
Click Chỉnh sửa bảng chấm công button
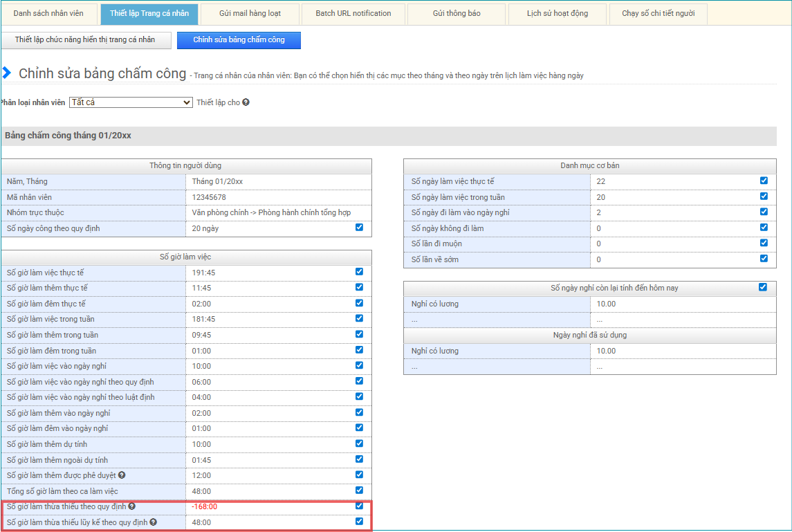(239, 40)
